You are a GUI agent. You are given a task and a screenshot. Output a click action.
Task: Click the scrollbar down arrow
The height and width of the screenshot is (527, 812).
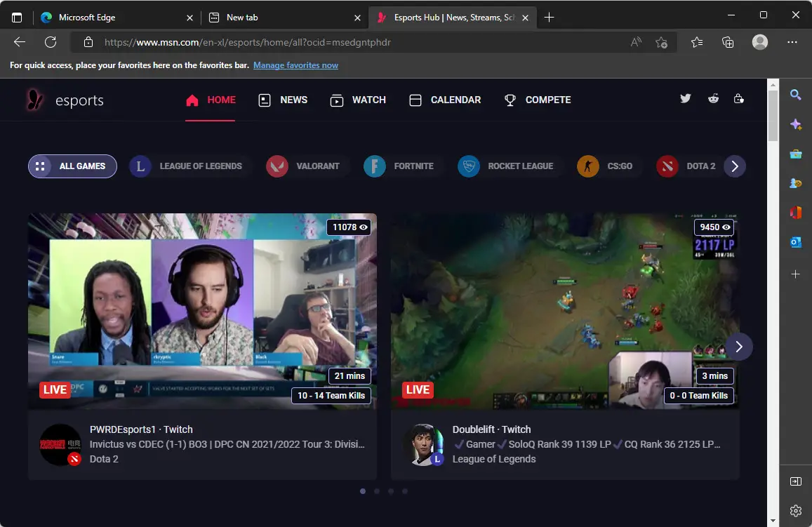[773, 521]
